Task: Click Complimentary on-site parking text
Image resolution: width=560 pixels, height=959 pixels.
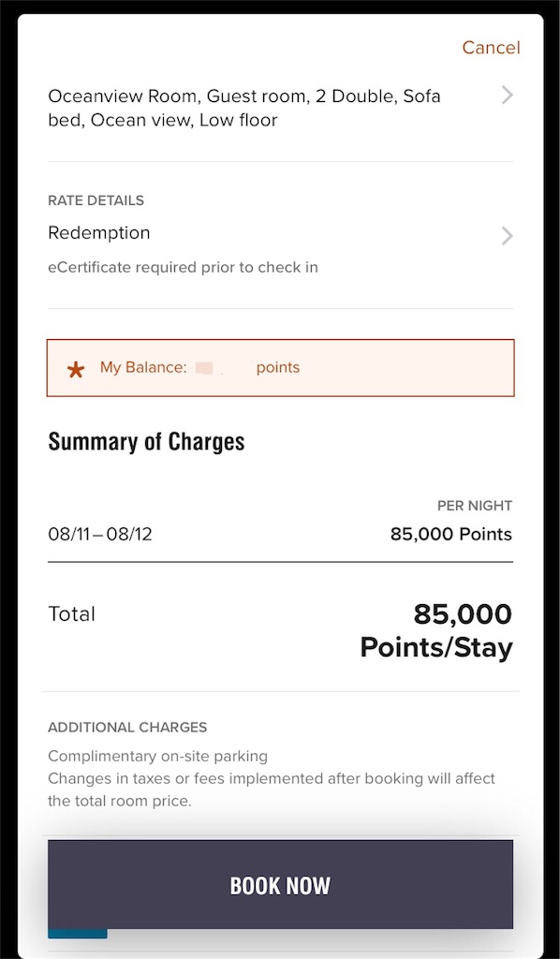Action: (x=157, y=757)
